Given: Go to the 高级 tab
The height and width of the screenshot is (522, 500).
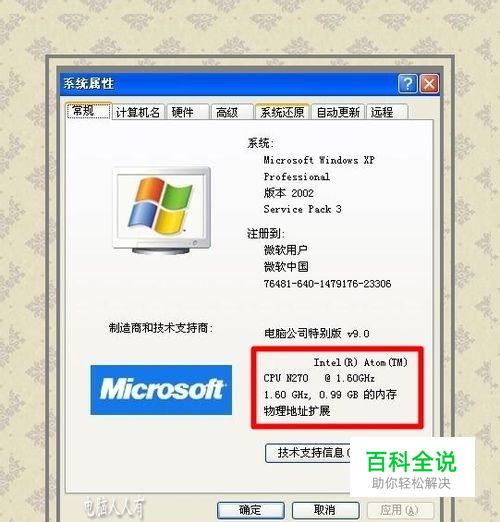Looking at the screenshot, I should click(x=232, y=112).
